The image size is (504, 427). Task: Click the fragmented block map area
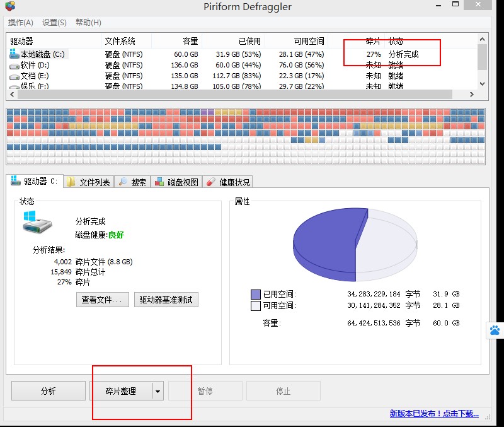click(246, 136)
